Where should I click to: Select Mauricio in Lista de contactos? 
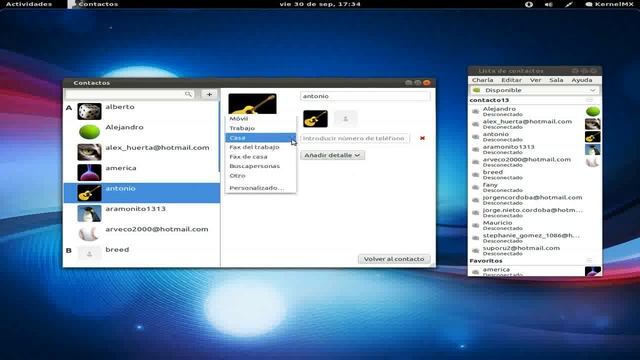535,225
